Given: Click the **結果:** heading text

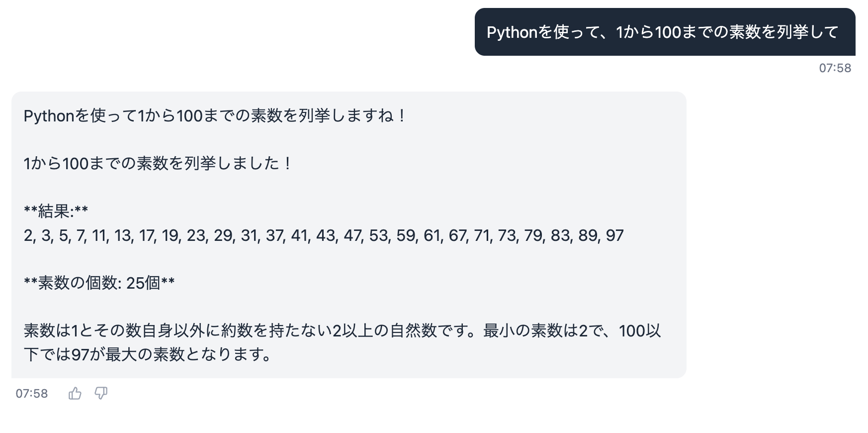Looking at the screenshot, I should pos(56,211).
